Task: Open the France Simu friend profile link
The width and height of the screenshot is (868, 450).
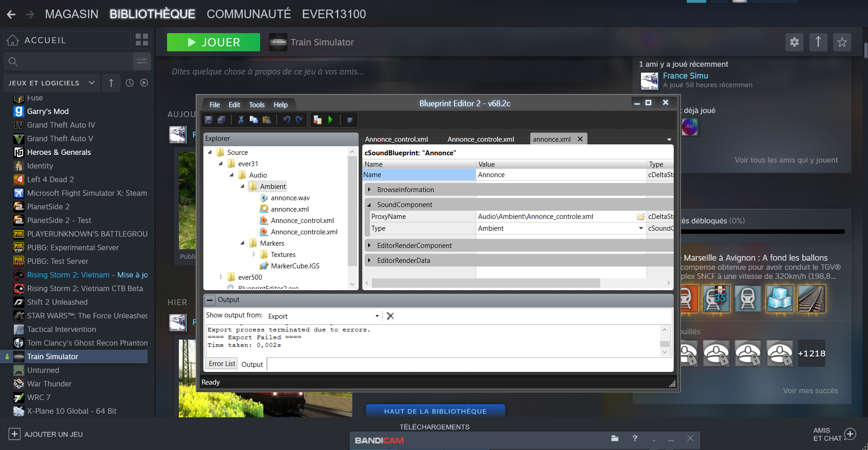Action: [x=686, y=76]
